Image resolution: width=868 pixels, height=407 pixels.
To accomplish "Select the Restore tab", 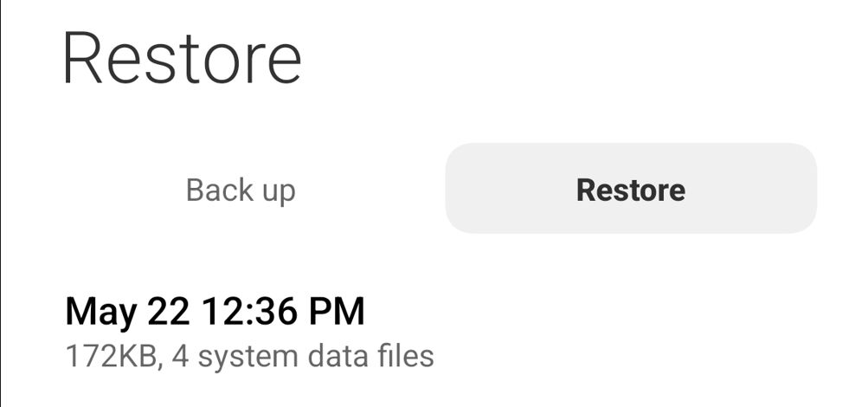I will point(631,189).
